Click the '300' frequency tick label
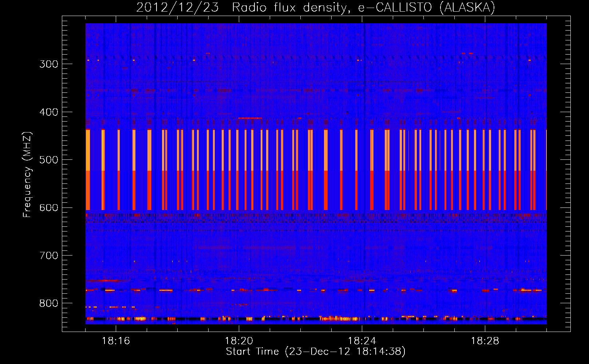The height and width of the screenshot is (364, 589). (49, 64)
